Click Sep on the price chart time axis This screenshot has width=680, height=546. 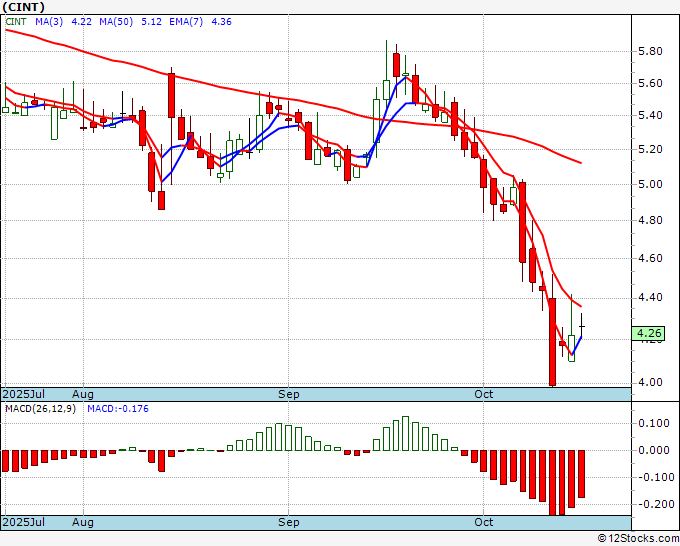click(x=289, y=395)
